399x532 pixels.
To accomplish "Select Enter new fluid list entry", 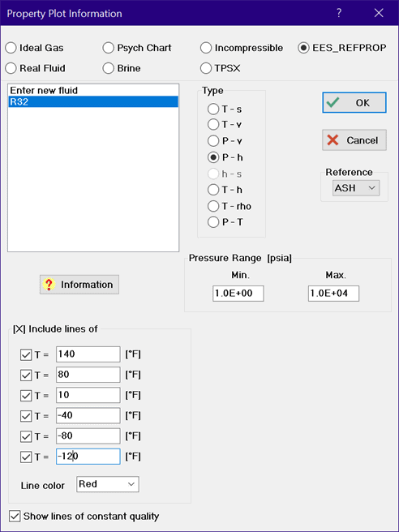I will 93,90.
